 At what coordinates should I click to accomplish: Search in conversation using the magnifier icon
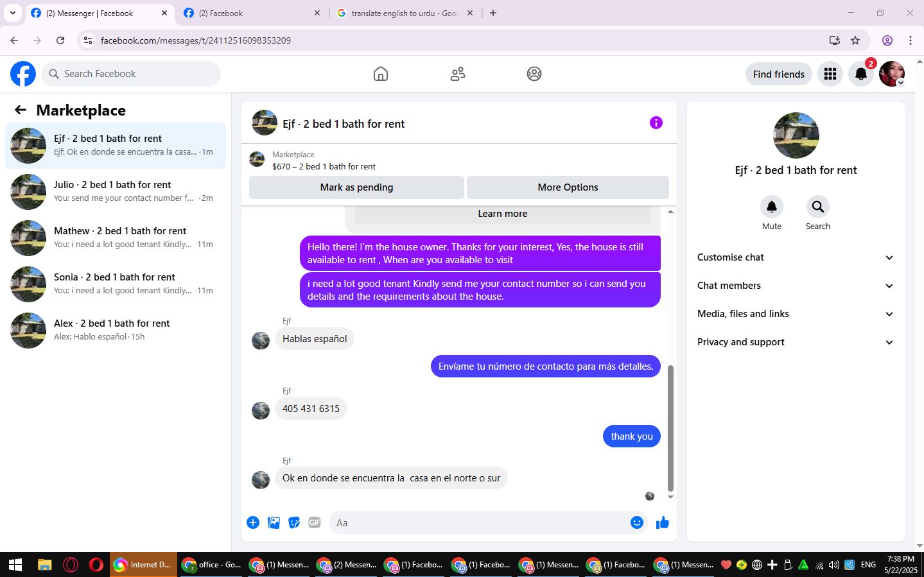coord(818,207)
